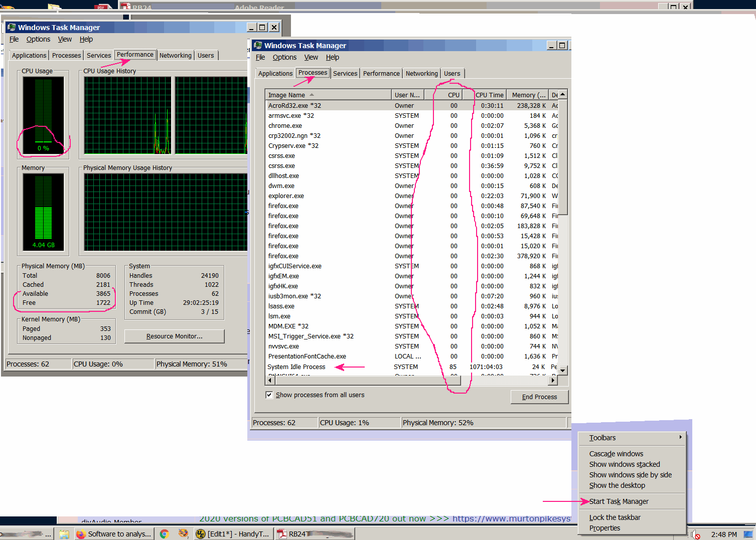The width and height of the screenshot is (756, 540).
Task: Switch to Applications tab in Performance window
Action: (29, 55)
